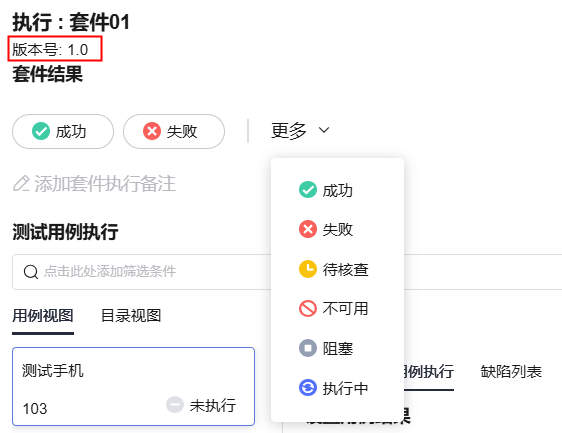Choose blue refresh 执行中 status icon
The image size is (562, 433).
coord(308,388)
